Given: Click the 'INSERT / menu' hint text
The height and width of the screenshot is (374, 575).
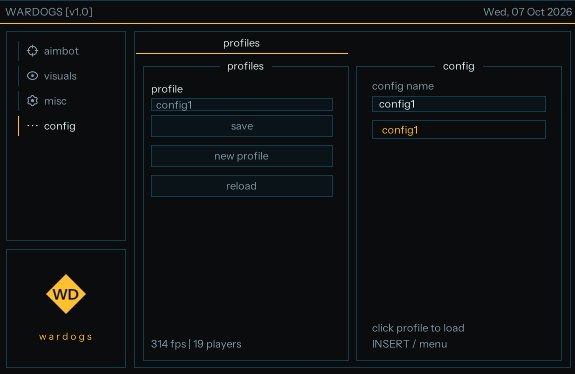Looking at the screenshot, I should 410,344.
